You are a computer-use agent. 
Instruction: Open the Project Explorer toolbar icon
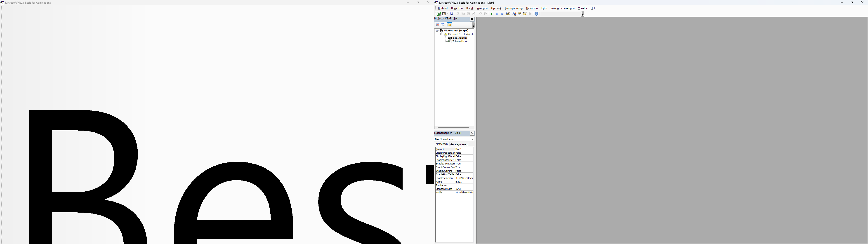[x=514, y=14]
